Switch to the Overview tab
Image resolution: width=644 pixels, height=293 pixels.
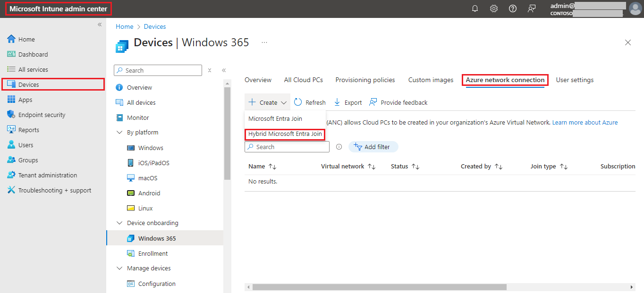point(258,80)
